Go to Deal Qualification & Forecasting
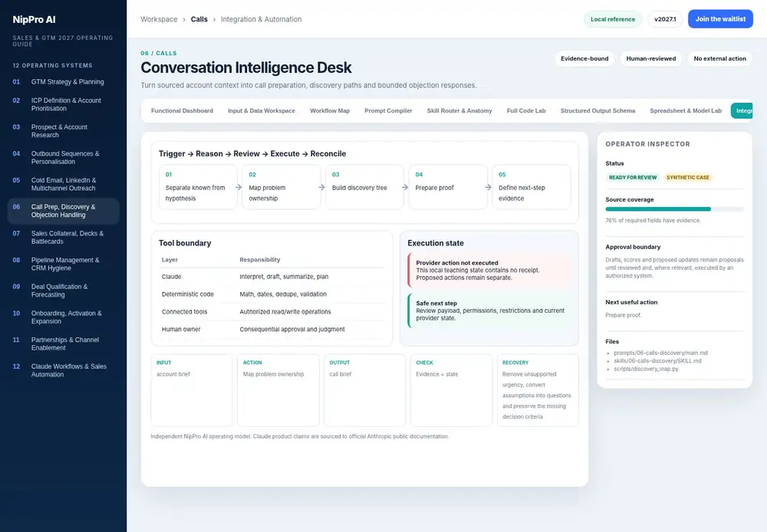 pyautogui.click(x=63, y=291)
